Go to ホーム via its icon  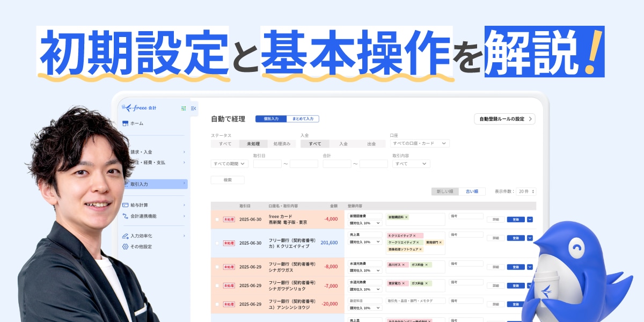tap(125, 123)
